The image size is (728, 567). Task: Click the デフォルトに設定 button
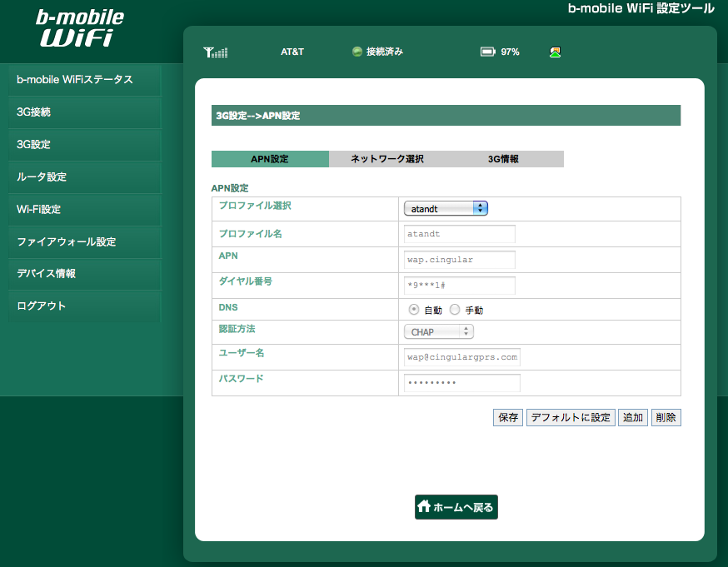(571, 418)
